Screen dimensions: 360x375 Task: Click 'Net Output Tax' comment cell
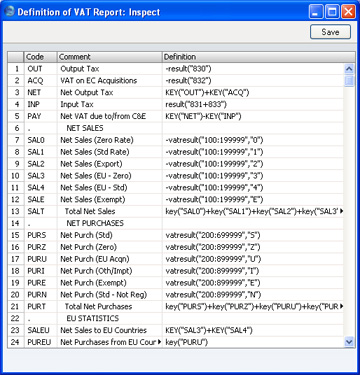[x=110, y=93]
